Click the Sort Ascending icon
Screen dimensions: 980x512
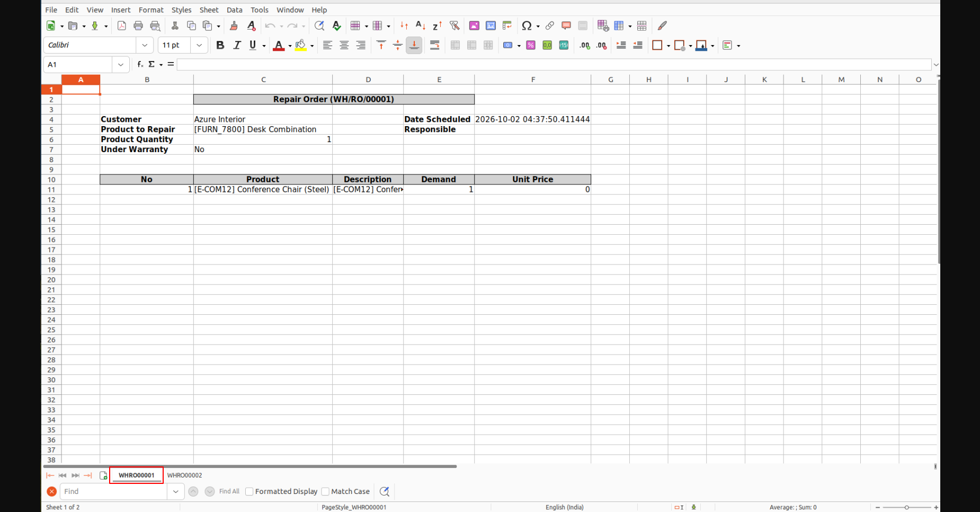420,25
